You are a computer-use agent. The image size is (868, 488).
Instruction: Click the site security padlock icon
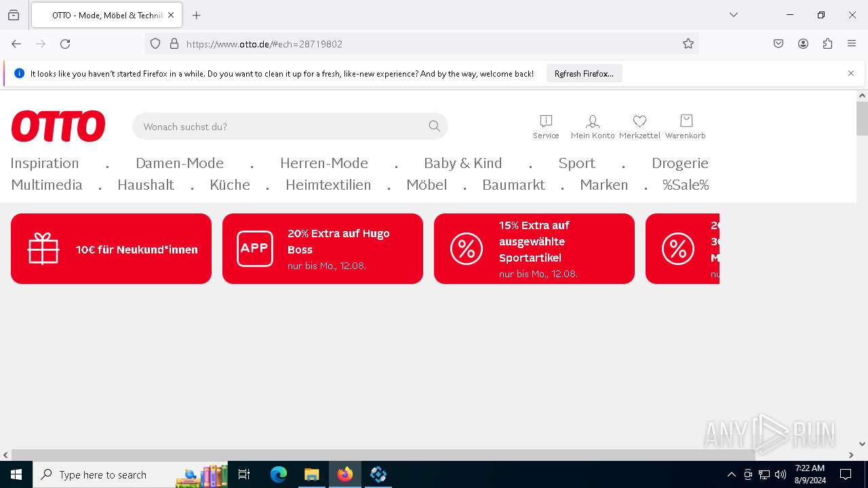click(x=174, y=43)
